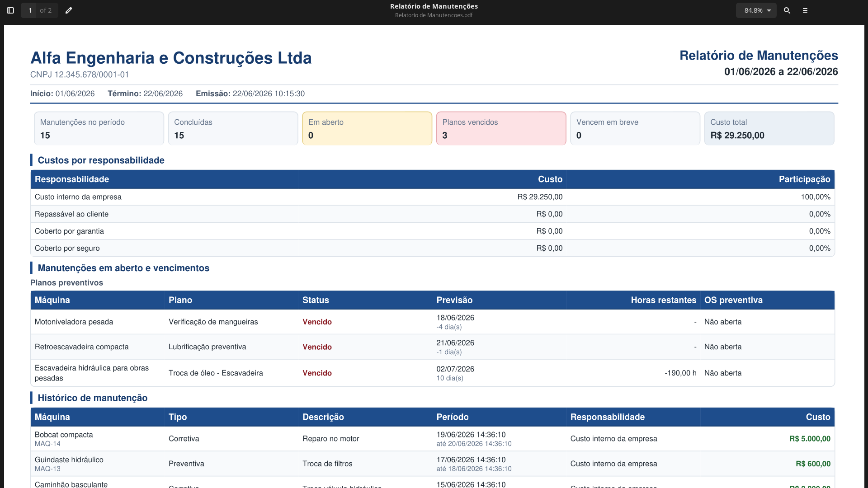Viewport: 868px width, 488px height.
Task: Click the Manutenções no período card
Action: click(99, 128)
